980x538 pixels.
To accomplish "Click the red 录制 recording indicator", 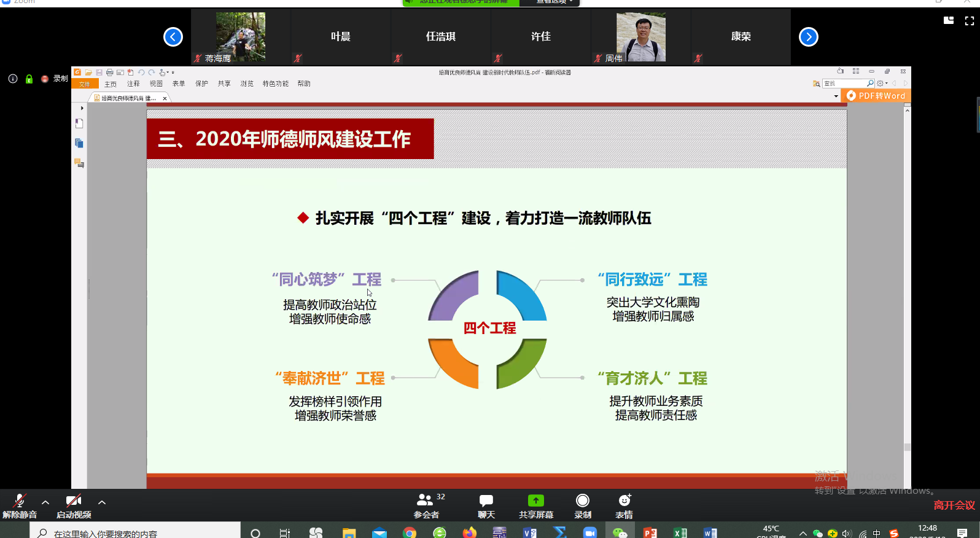I will click(x=55, y=79).
